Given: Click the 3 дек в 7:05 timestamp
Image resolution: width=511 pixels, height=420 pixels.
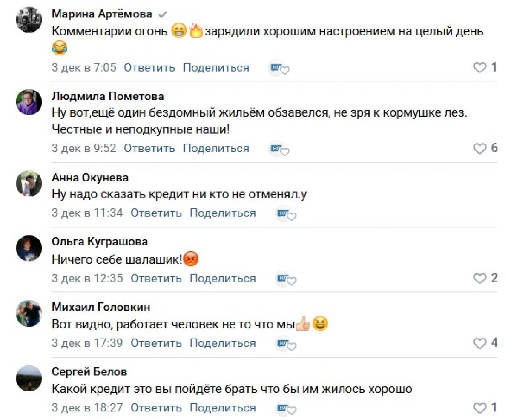Looking at the screenshot, I should point(84,67).
